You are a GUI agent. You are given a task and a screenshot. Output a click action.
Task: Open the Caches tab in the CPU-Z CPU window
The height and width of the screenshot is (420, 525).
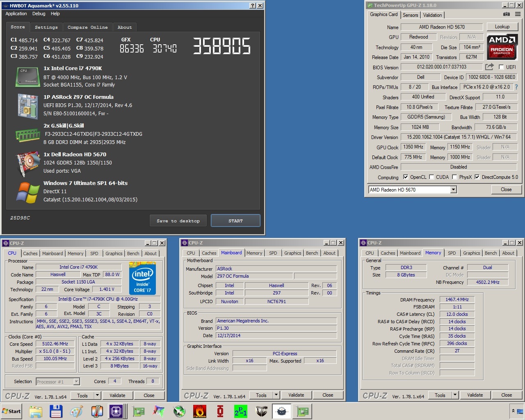[30, 253]
